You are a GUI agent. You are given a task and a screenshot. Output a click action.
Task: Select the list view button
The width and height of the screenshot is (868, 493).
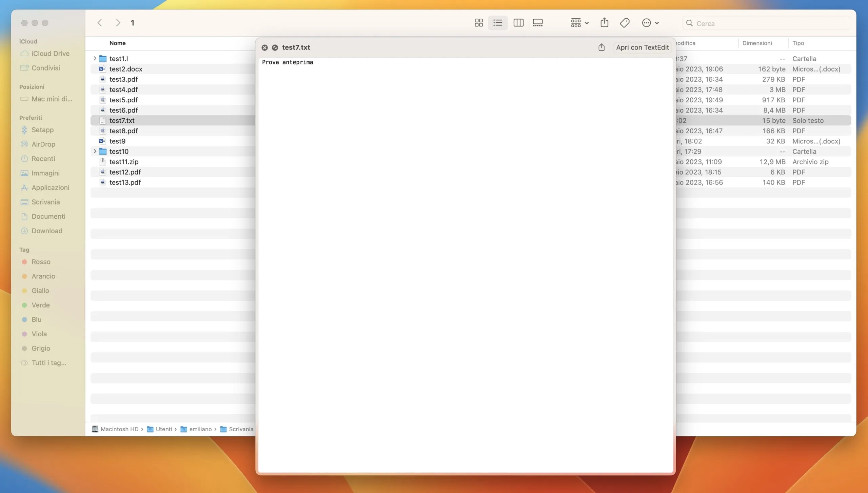(x=497, y=23)
